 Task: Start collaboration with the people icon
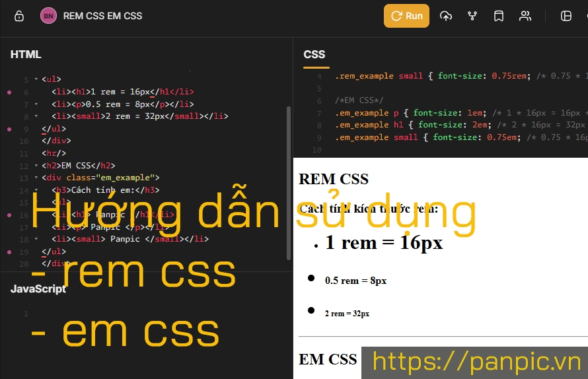[x=525, y=16]
